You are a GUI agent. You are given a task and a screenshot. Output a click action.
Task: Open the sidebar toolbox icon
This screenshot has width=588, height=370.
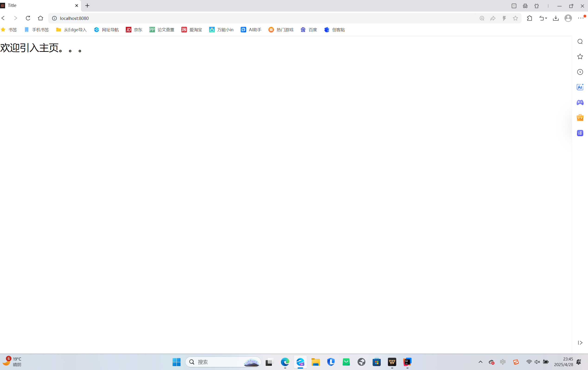[x=580, y=118]
